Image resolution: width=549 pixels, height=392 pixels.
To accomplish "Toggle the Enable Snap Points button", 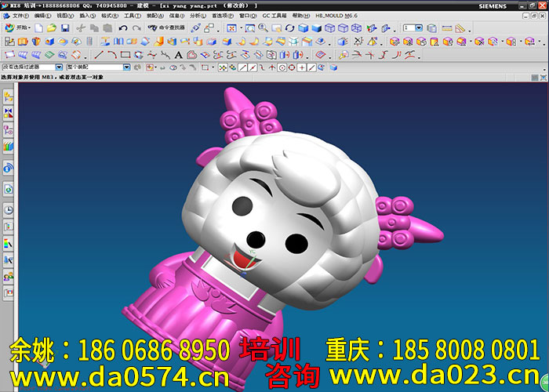I will point(223,67).
